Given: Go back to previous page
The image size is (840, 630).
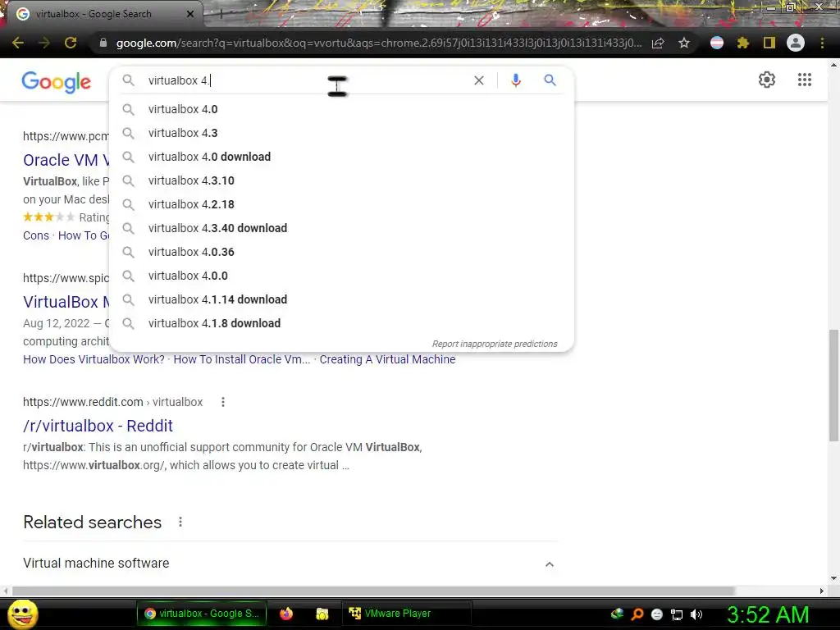Looking at the screenshot, I should point(18,43).
